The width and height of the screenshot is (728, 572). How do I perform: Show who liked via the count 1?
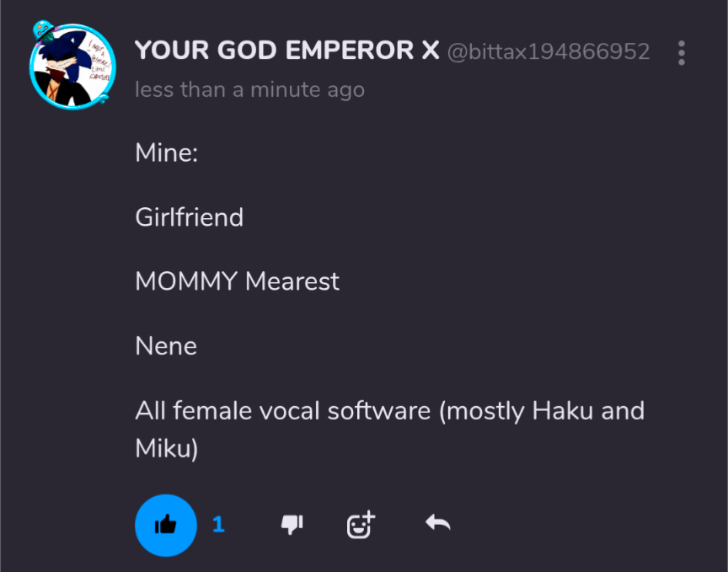coord(219,525)
